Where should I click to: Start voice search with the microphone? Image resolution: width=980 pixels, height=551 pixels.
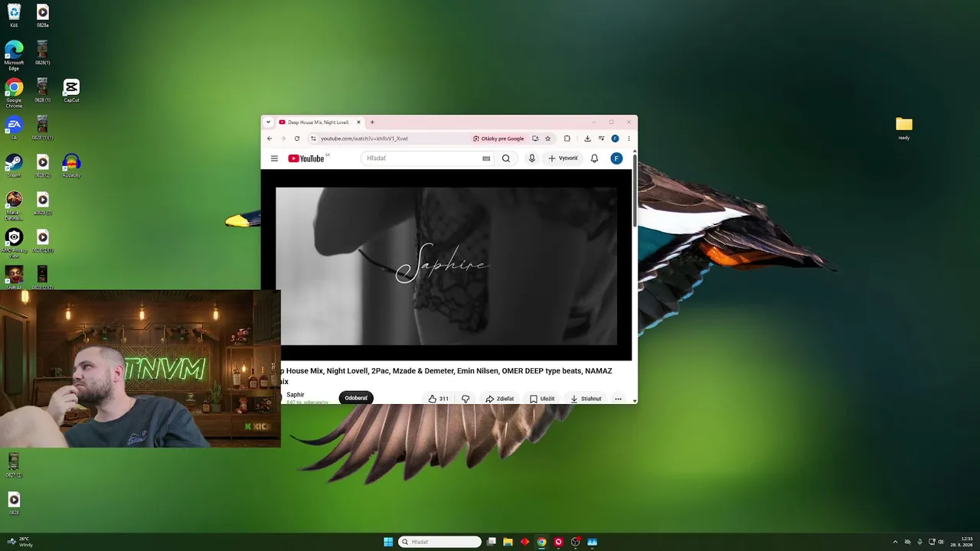click(532, 158)
